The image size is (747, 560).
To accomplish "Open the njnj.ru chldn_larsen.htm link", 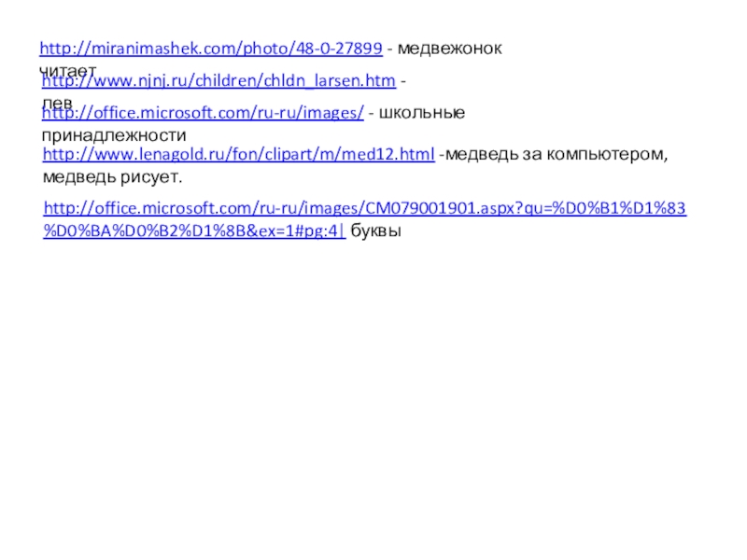I will click(218, 80).
